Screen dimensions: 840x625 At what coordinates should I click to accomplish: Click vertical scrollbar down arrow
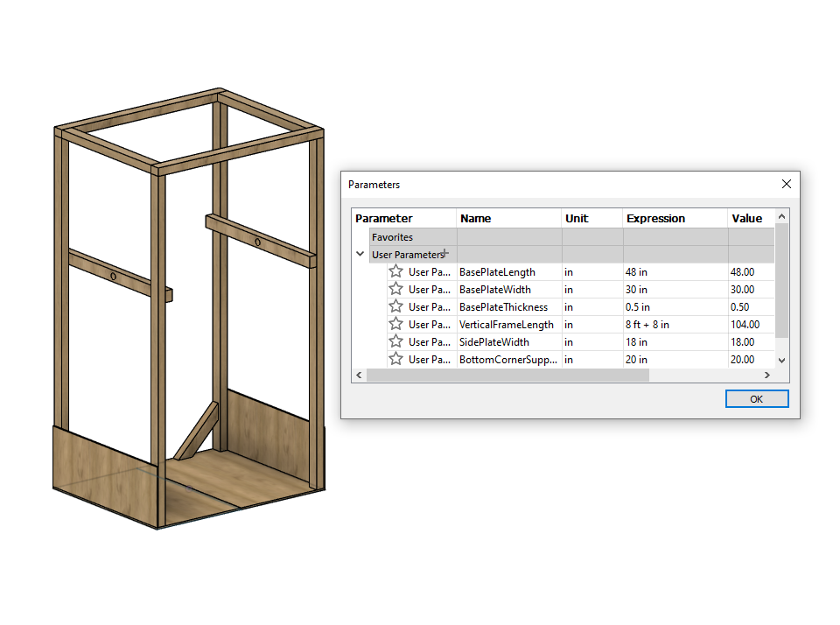point(781,360)
